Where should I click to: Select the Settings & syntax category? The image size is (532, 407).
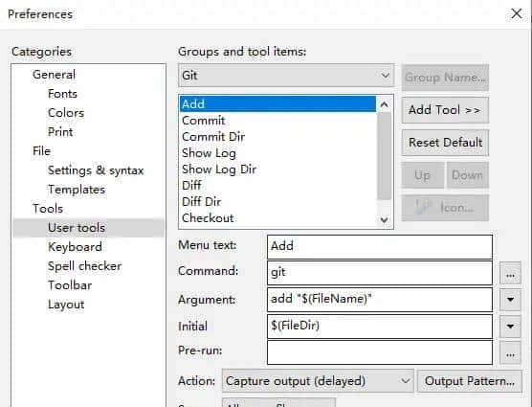(96, 170)
